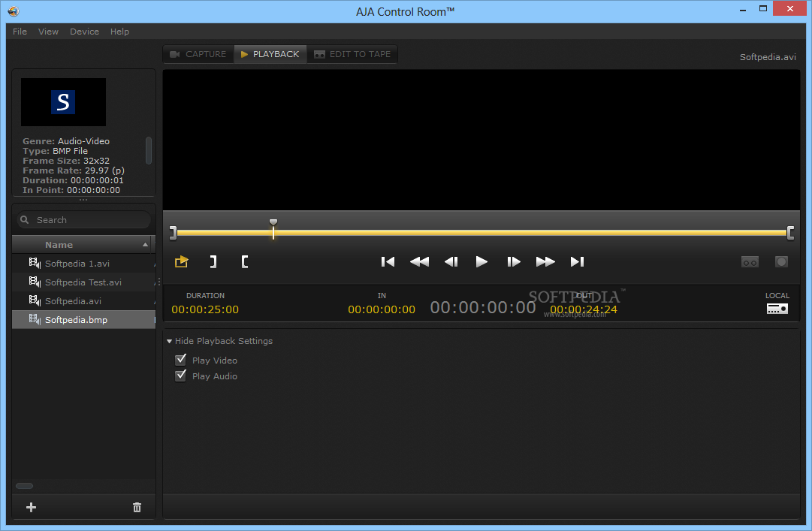This screenshot has height=531, width=812.
Task: Select Softpedia.avi in clip list
Action: coord(83,300)
